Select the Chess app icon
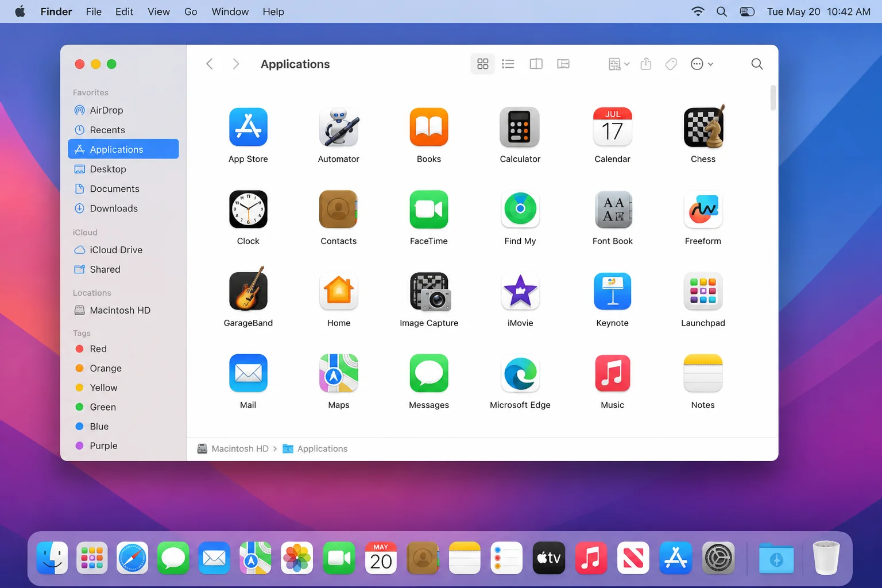The image size is (882, 588). coord(703,127)
